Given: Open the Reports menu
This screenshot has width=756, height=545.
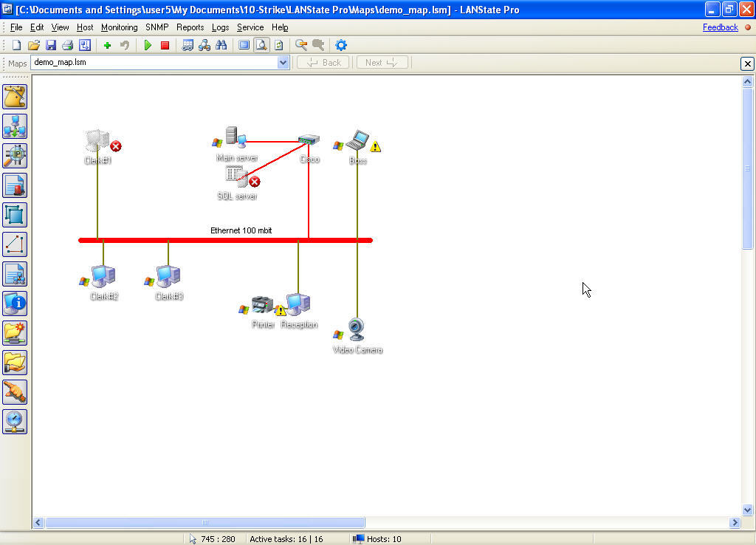Looking at the screenshot, I should (x=190, y=27).
